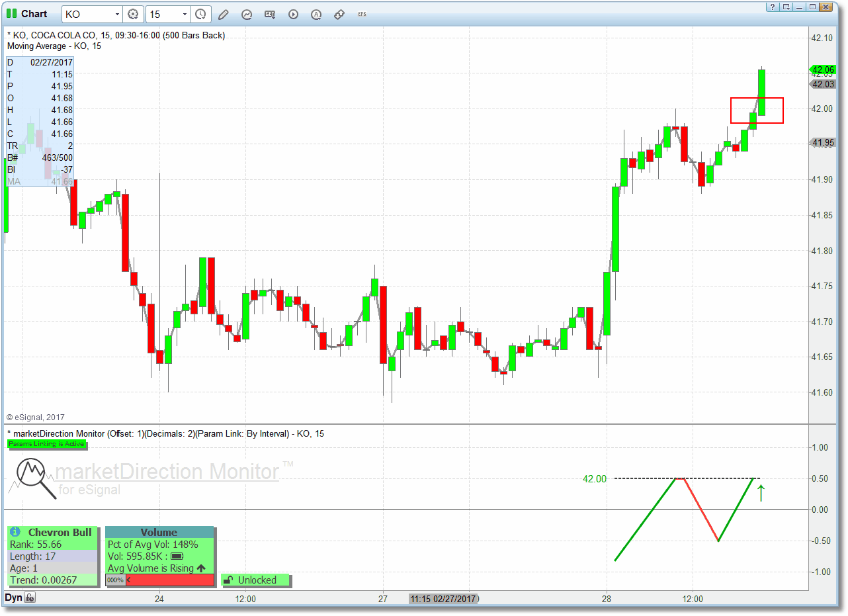848x616 pixels.
Task: Click the 'P 41.95' data window row
Action: [x=40, y=86]
